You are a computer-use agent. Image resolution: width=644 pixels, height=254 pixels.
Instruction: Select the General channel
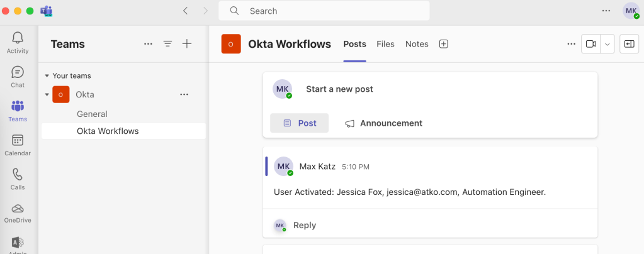(92, 114)
